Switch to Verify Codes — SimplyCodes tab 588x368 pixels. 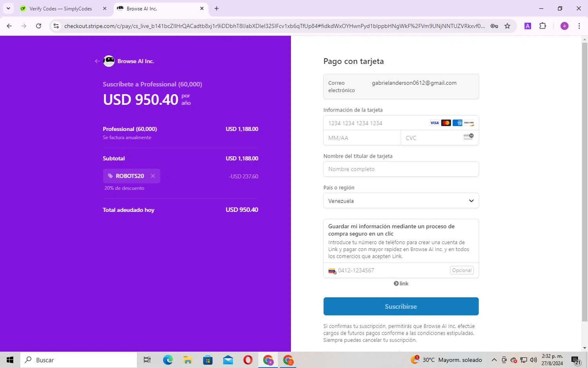[60, 9]
